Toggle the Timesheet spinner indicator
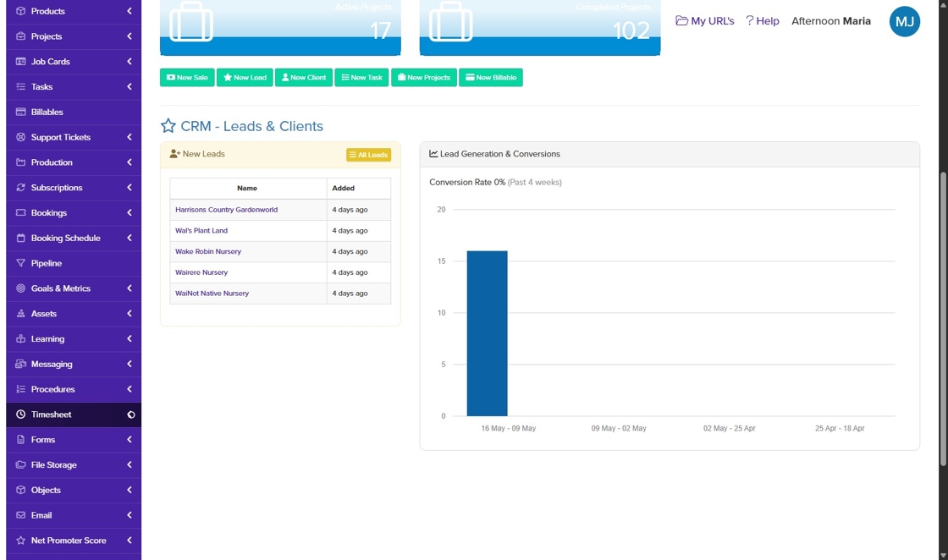Viewport: 948px width, 560px height. click(130, 415)
